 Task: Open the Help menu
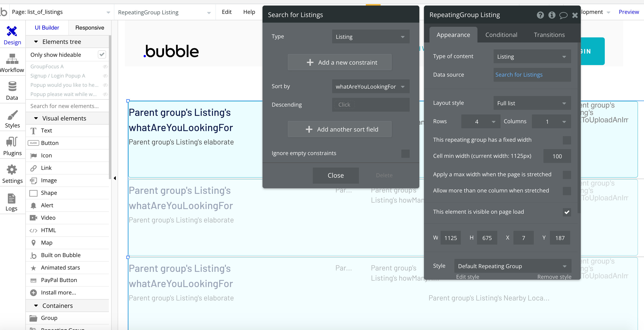[249, 12]
